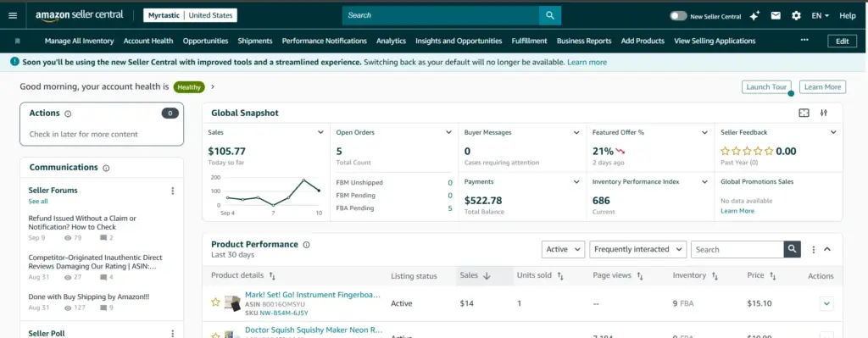Screen dimensions: 868x338
Task: Click the Launch Tour button
Action: pyautogui.click(x=766, y=87)
